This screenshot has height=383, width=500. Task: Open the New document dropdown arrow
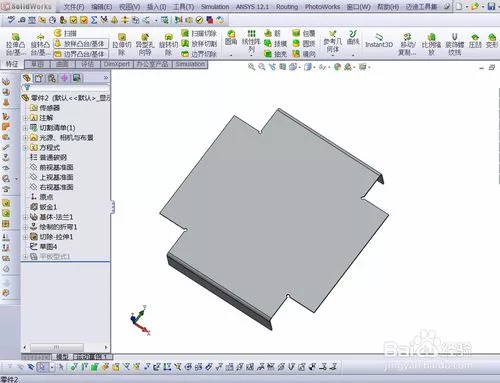click(467, 6)
